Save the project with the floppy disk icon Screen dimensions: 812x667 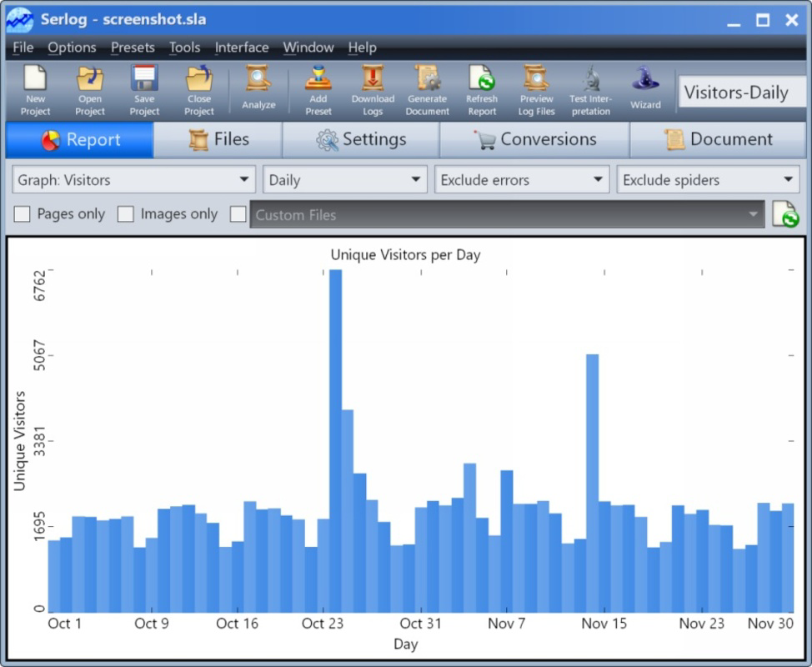coord(144,91)
